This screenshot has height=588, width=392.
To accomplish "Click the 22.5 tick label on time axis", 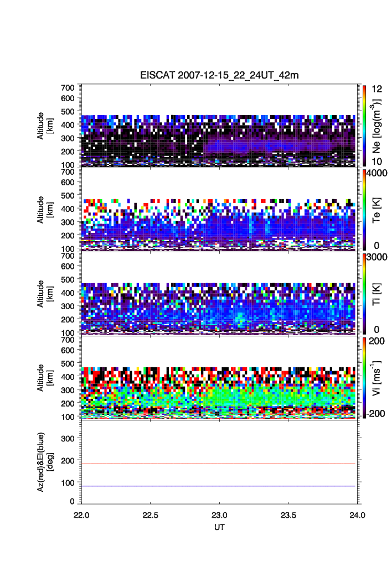I will (x=151, y=515).
